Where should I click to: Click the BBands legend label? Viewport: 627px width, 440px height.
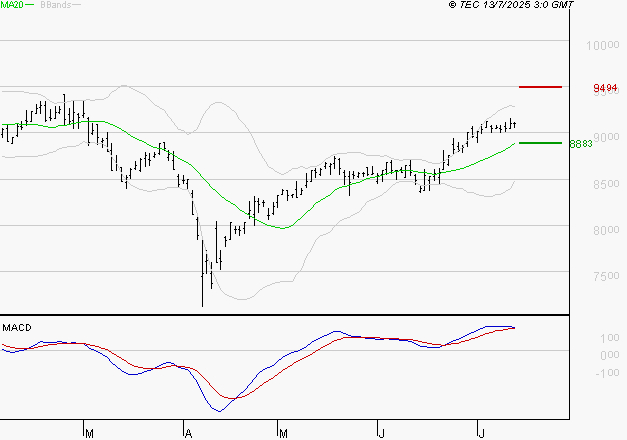56,5
